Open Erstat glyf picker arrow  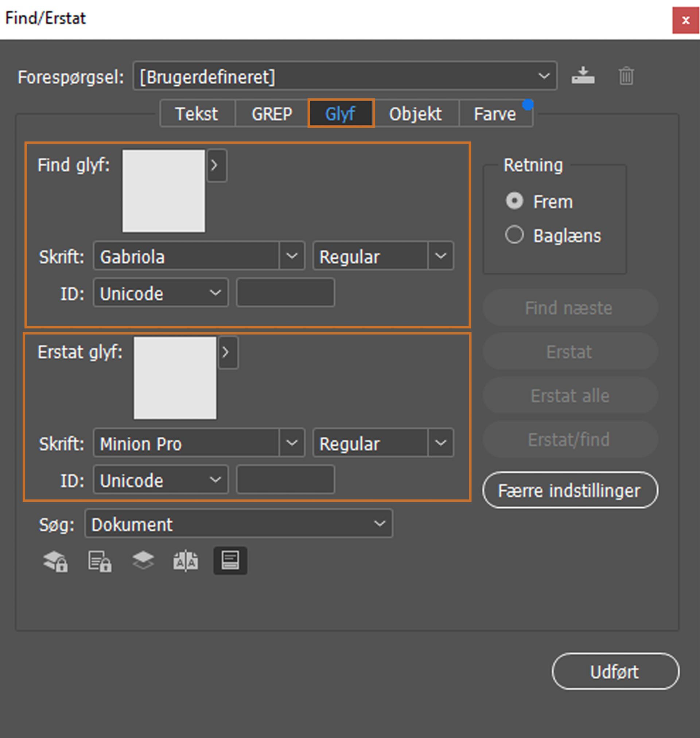tap(228, 352)
